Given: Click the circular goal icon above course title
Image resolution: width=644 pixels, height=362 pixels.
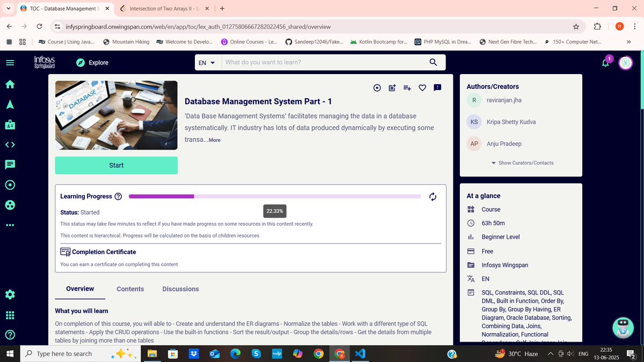Looking at the screenshot, I should 377,87.
